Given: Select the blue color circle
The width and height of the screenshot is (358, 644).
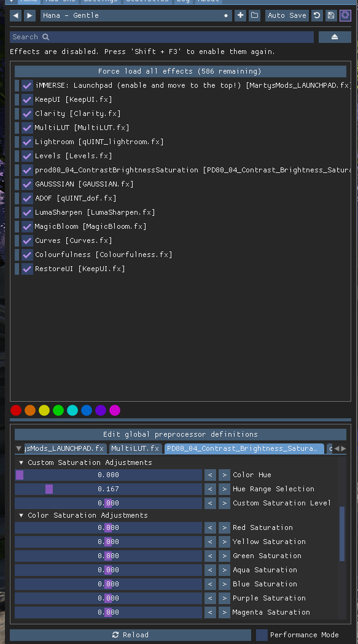Looking at the screenshot, I should point(87,410).
